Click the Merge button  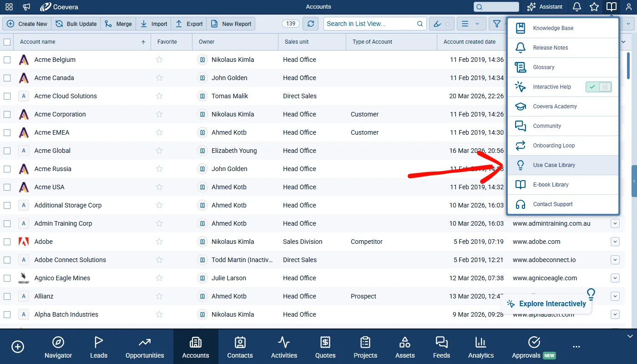(118, 24)
